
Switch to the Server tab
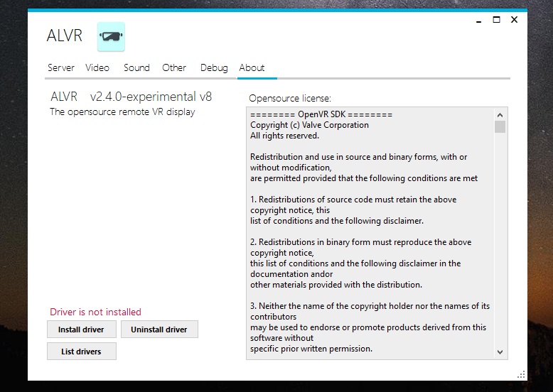[61, 67]
